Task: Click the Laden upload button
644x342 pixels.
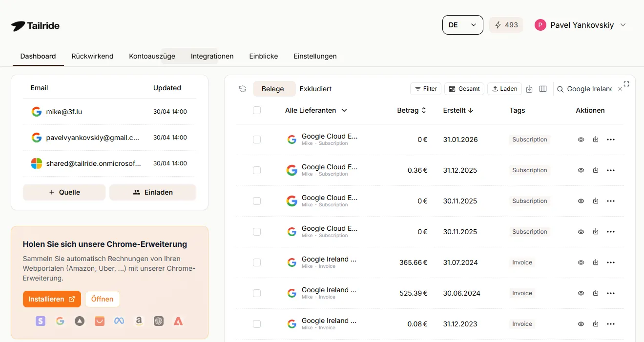Action: point(504,89)
